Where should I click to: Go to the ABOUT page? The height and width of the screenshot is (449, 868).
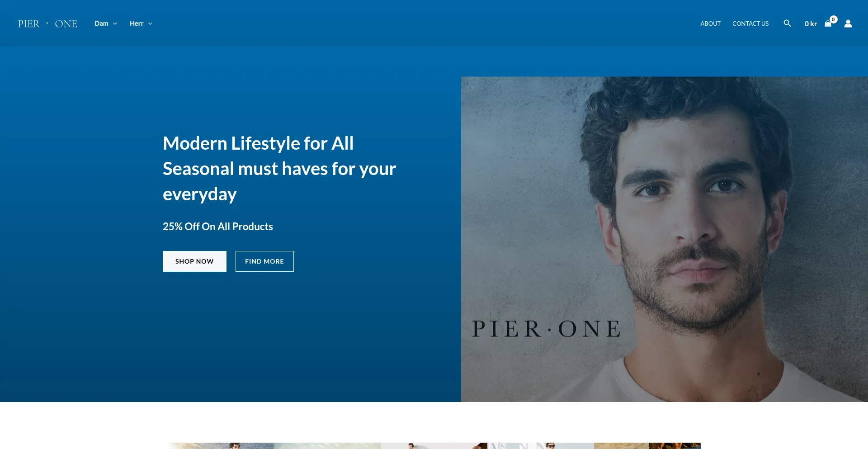710,24
